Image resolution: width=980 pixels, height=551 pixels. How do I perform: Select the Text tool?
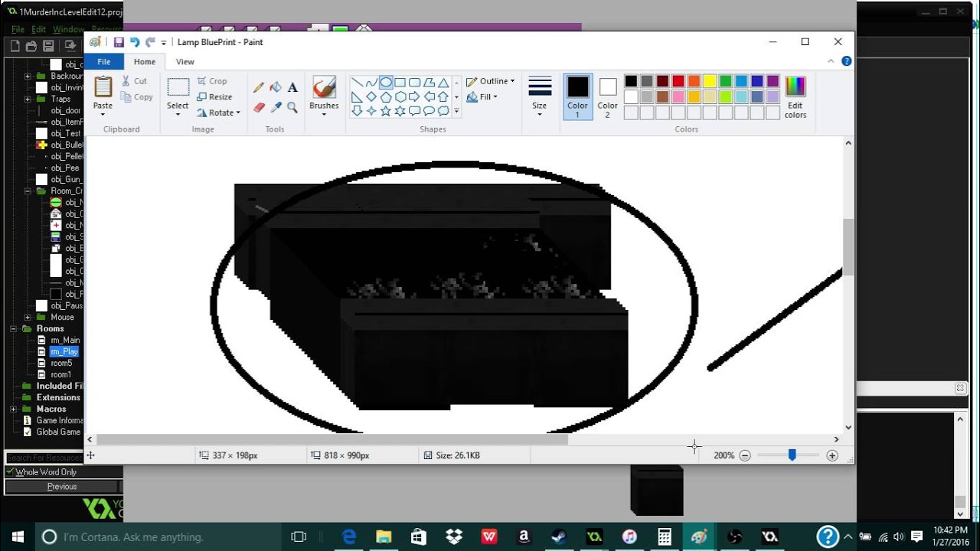(x=292, y=87)
